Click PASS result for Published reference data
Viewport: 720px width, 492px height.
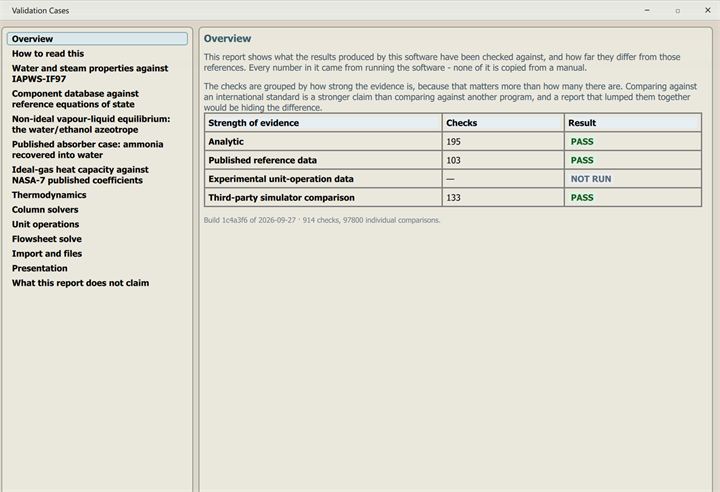coord(582,160)
